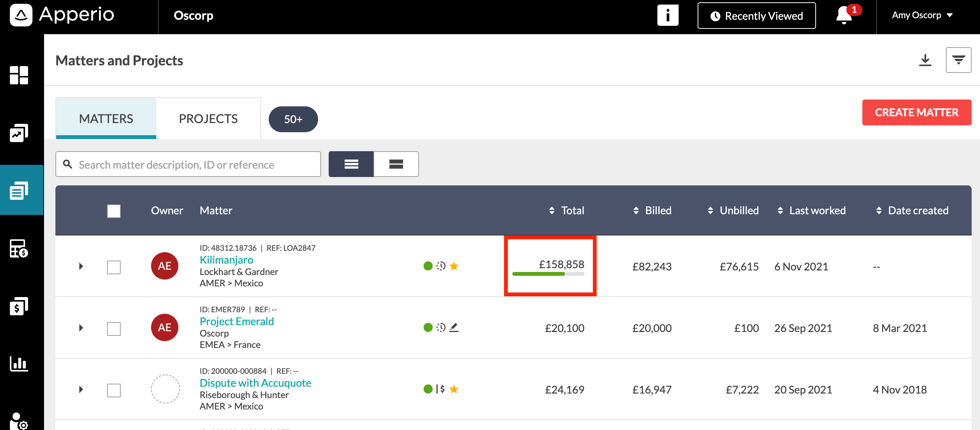This screenshot has height=430, width=980.
Task: Click the Project Emerald clock history icon
Action: [441, 327]
